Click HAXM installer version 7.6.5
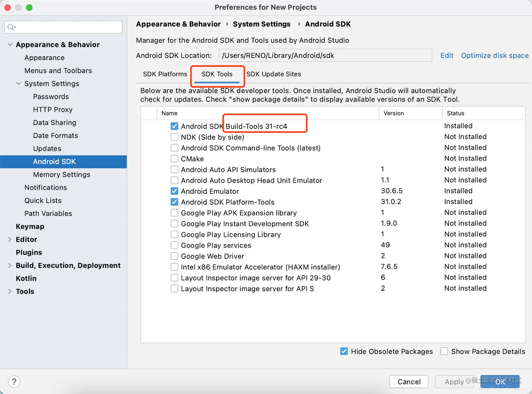This screenshot has height=394, width=532. tap(389, 267)
